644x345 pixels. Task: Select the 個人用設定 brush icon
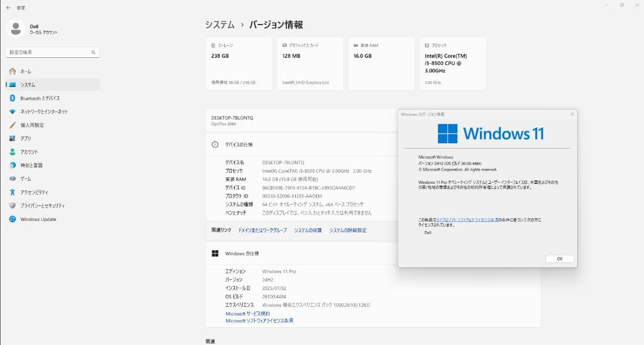[x=13, y=125]
